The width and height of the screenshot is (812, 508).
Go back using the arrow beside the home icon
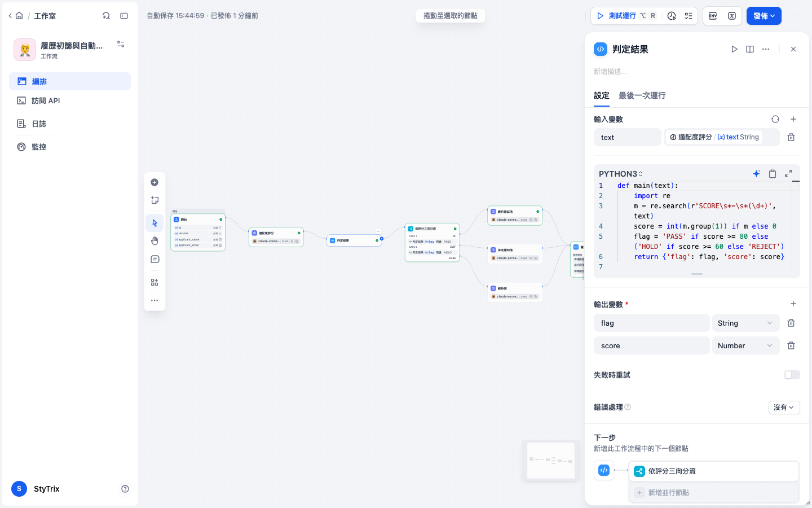[10, 16]
